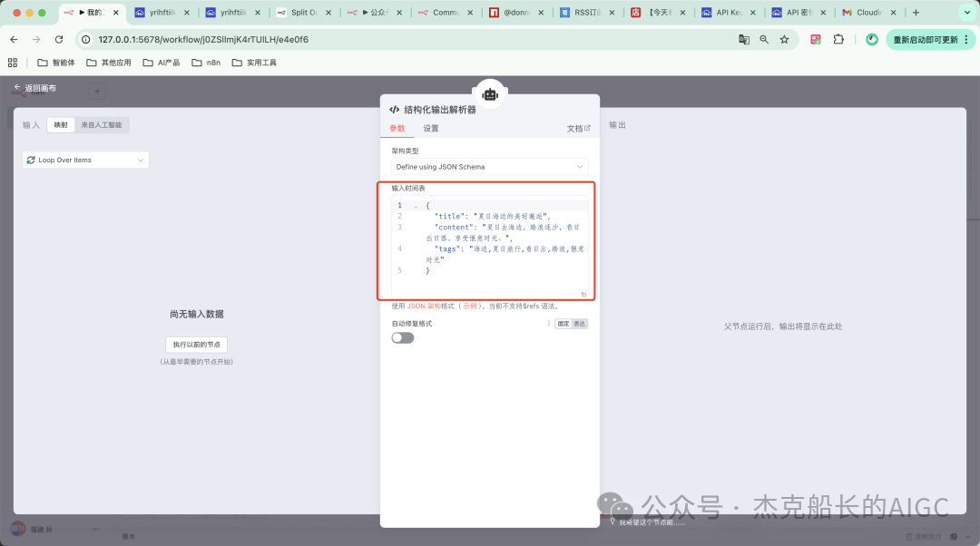The width and height of the screenshot is (980, 546).
Task: Go back one page in the browser
Action: 14,39
